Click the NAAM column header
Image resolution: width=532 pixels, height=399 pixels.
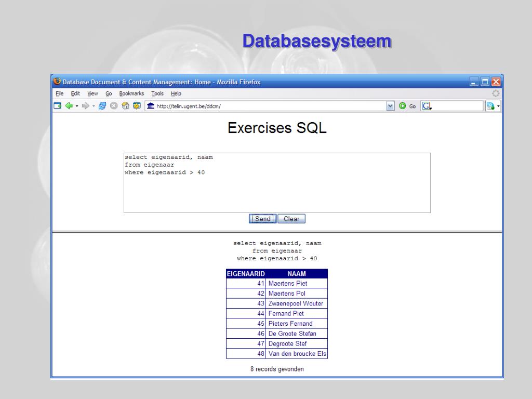pyautogui.click(x=297, y=274)
